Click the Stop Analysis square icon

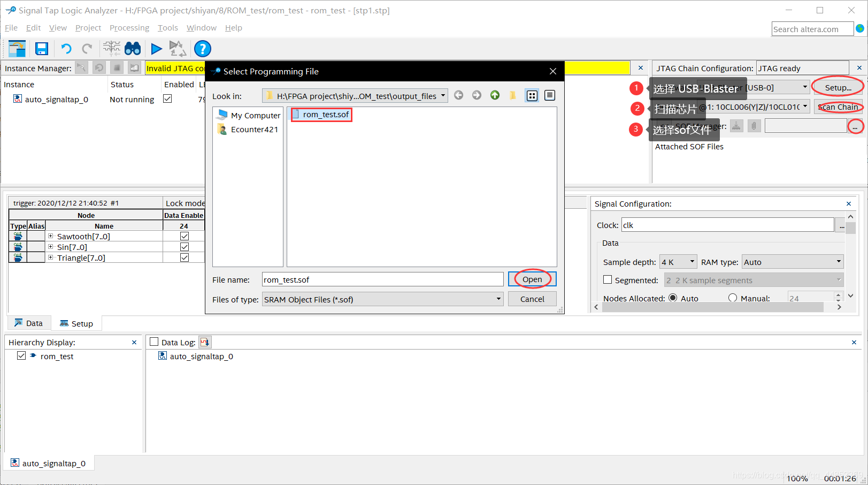117,68
